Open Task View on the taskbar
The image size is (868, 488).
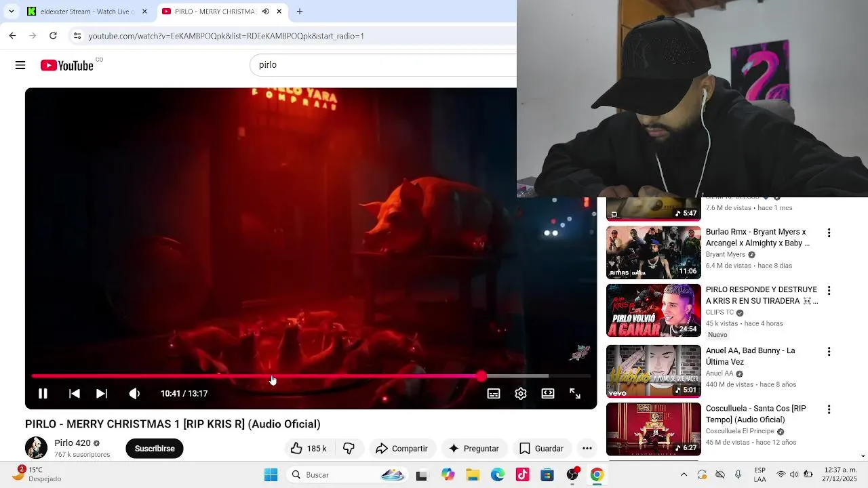tap(422, 475)
